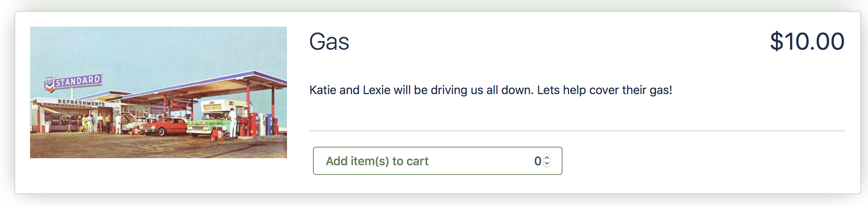
Task: Click the $10.00 price
Action: (x=807, y=41)
